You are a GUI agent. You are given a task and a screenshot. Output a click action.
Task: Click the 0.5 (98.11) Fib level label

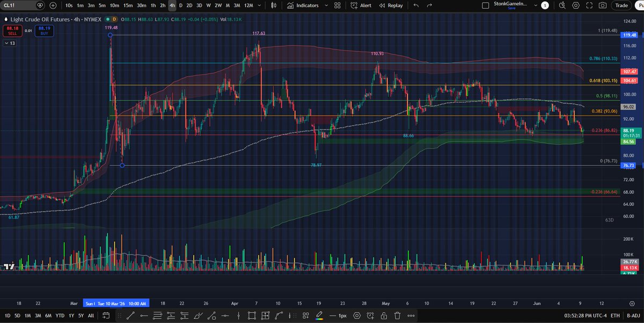[607, 96]
